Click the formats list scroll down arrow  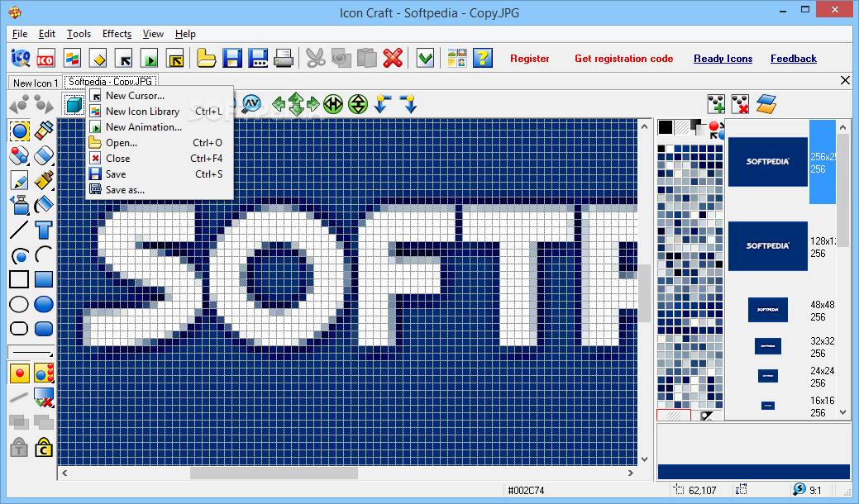point(842,413)
